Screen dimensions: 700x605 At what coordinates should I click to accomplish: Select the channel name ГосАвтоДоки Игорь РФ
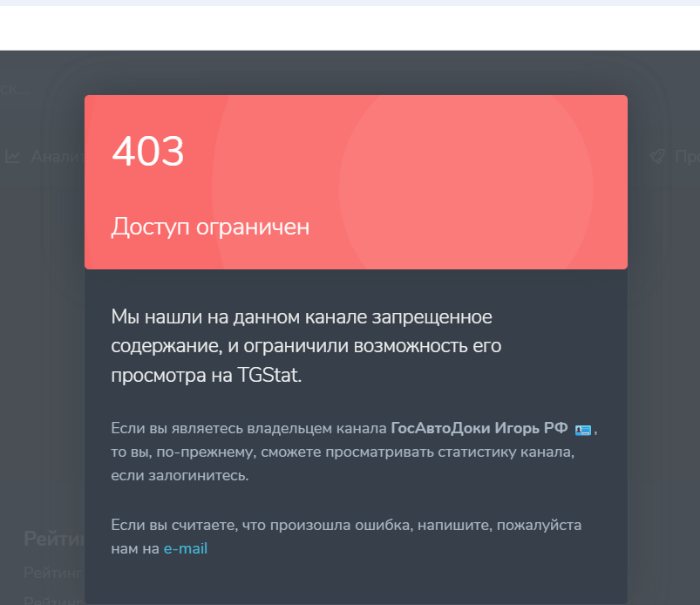point(479,428)
